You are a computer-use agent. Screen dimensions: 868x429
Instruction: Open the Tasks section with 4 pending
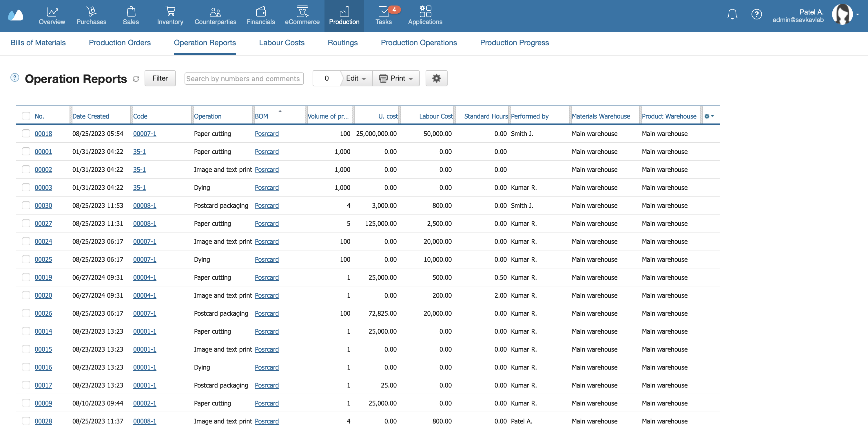pos(384,16)
